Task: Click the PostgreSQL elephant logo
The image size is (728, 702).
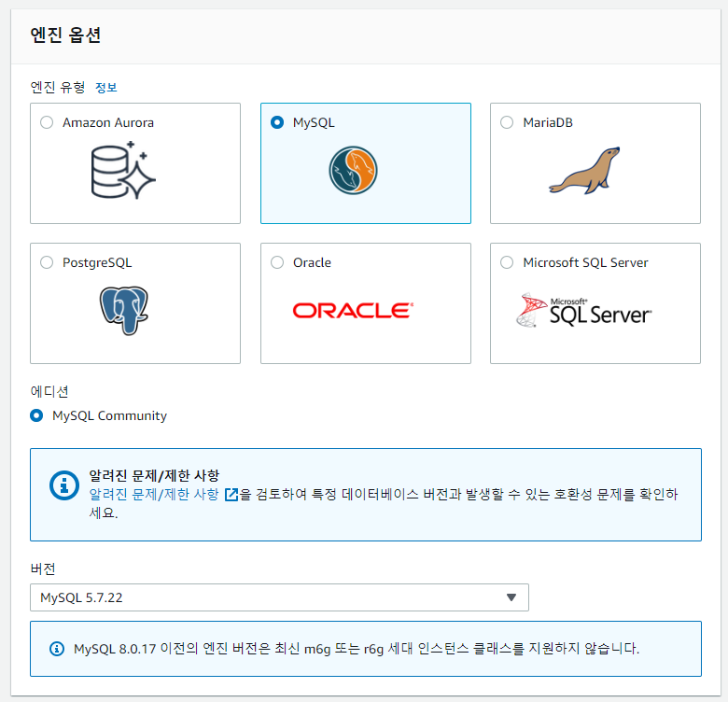Action: 124,311
